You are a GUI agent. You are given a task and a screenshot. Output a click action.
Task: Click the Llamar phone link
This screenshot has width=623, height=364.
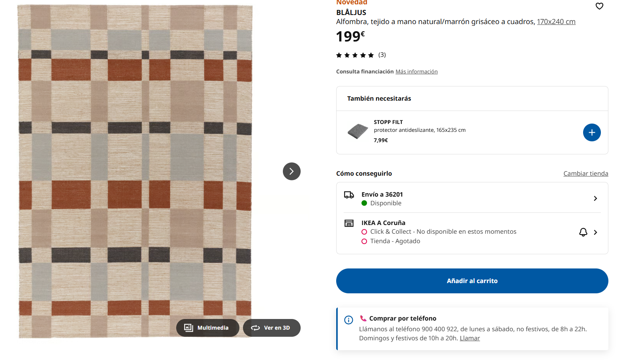(x=470, y=338)
